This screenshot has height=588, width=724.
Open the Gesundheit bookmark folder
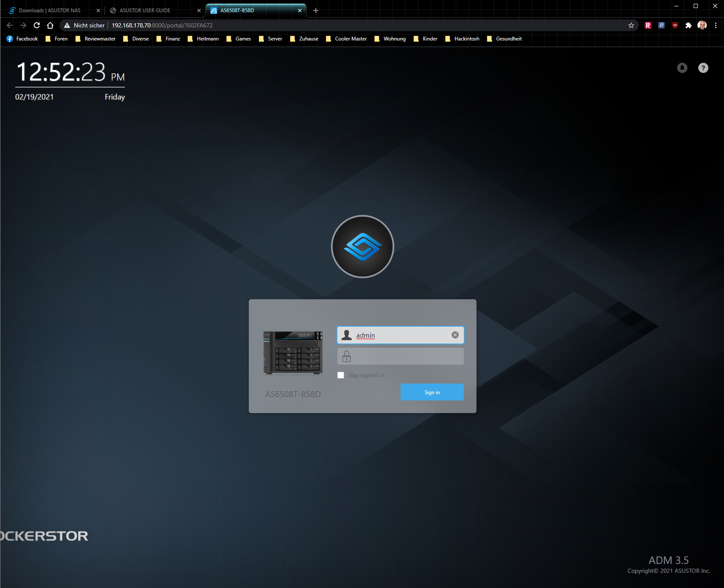coord(504,39)
